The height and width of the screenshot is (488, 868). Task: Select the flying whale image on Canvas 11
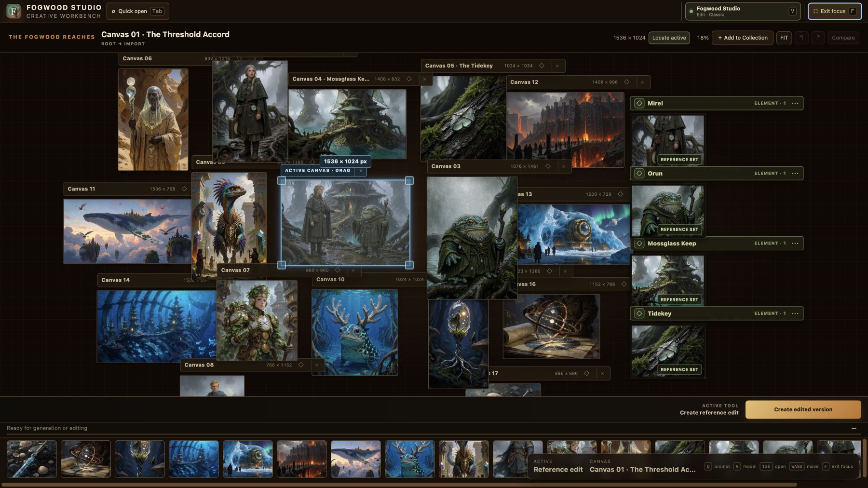coord(127,231)
